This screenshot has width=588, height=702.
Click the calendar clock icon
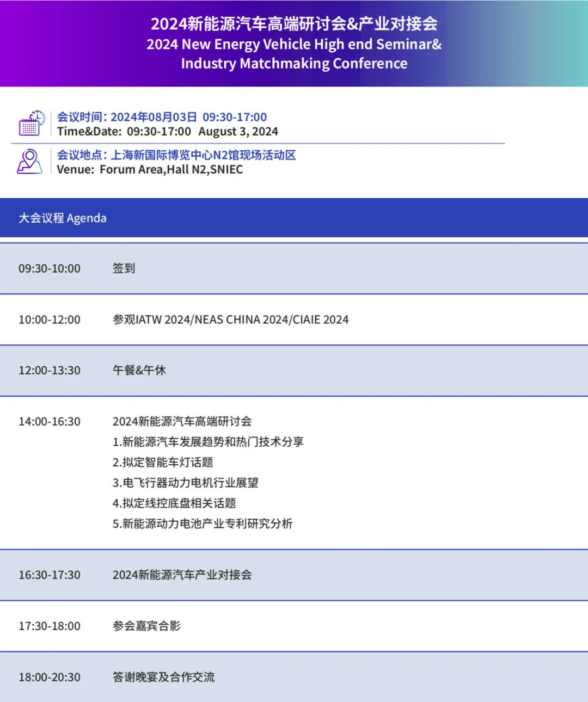pyautogui.click(x=32, y=123)
